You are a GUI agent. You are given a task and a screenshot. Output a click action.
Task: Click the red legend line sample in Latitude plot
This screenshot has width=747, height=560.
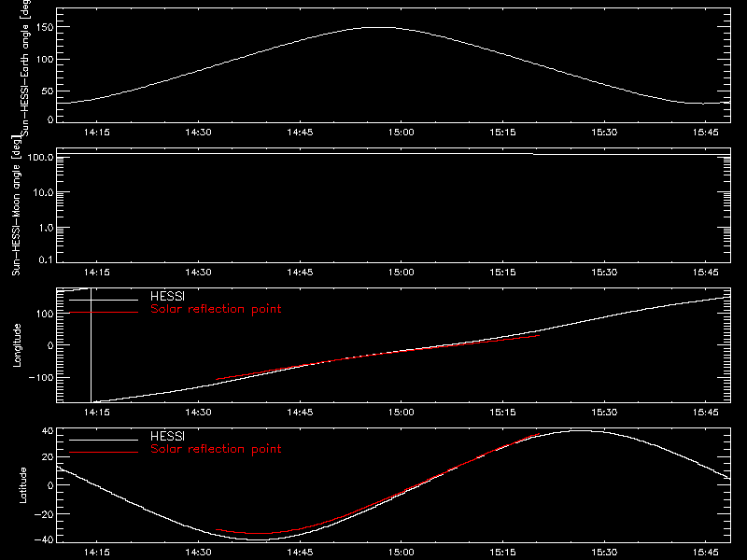(104, 453)
